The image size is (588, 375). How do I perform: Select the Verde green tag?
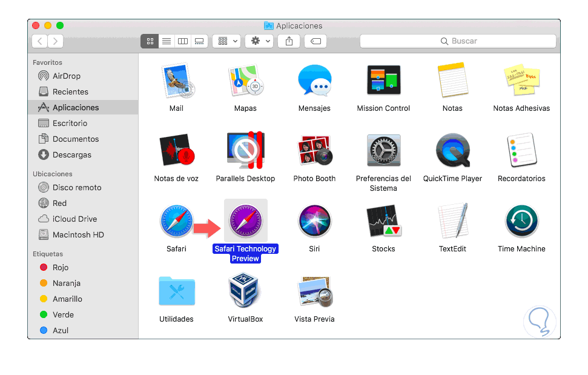coord(83,314)
